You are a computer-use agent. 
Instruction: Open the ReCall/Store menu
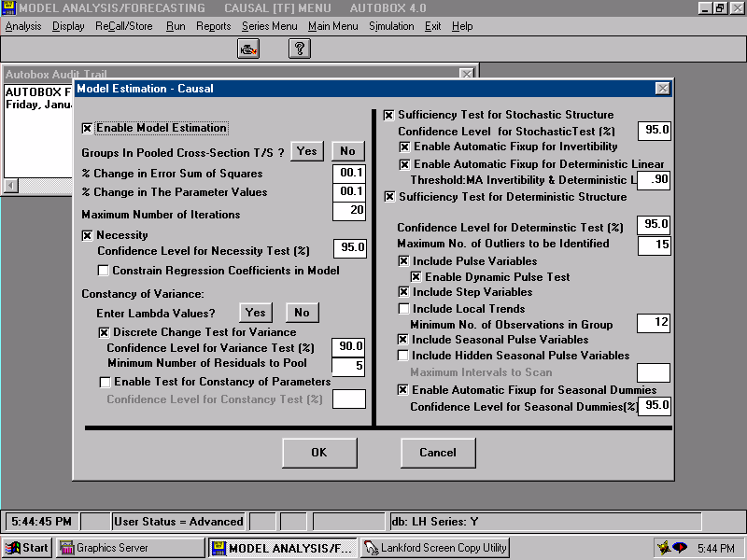tap(124, 26)
